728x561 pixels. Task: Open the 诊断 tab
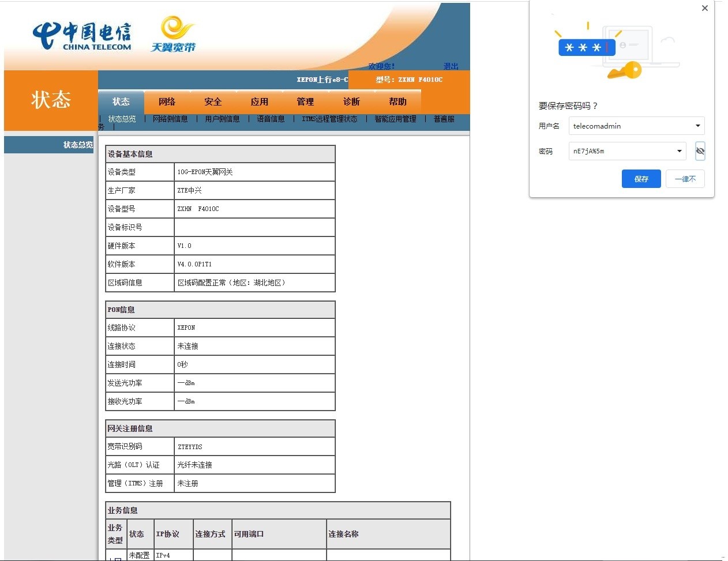pos(351,101)
